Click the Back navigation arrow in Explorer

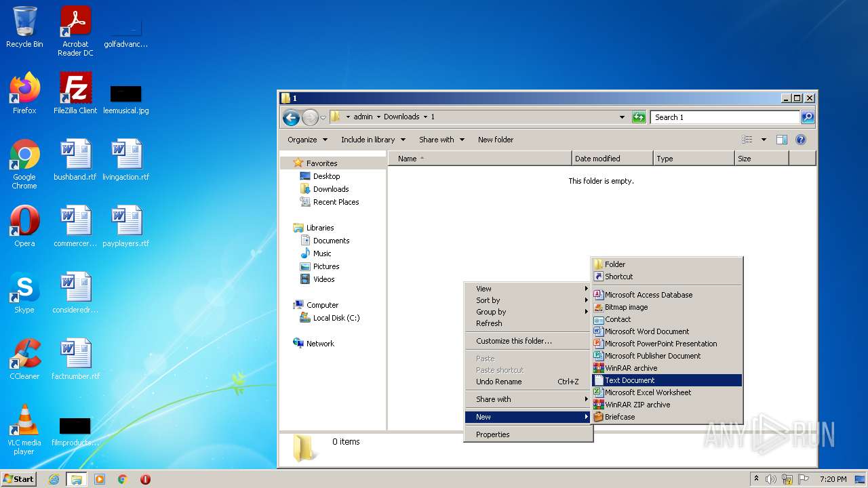click(292, 117)
